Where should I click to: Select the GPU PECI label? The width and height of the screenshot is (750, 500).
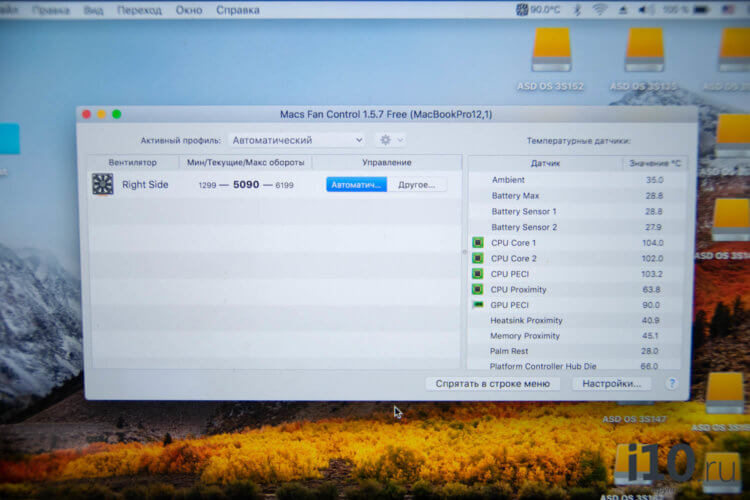(x=509, y=305)
